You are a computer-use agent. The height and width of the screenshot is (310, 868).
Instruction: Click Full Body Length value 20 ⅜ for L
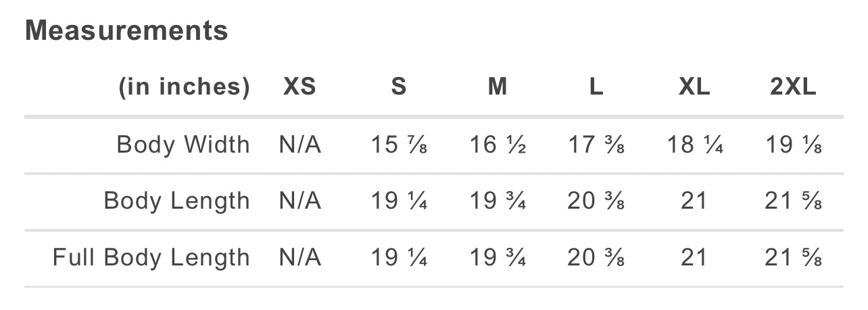596,258
